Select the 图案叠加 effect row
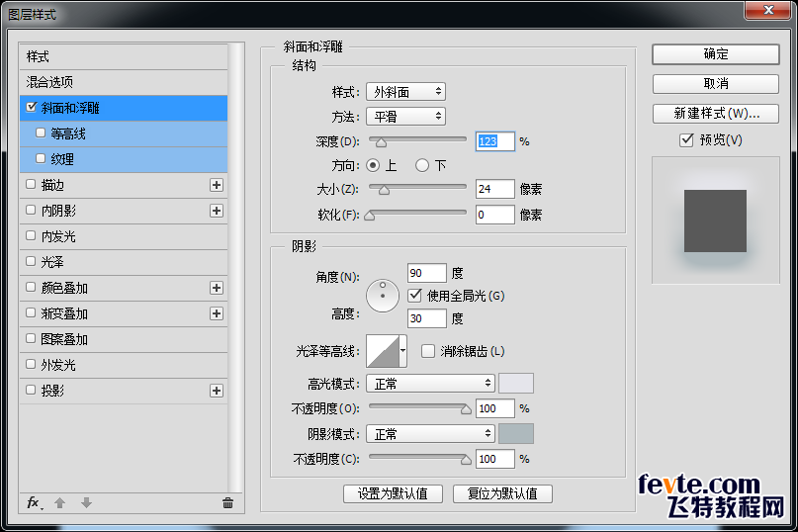The height and width of the screenshot is (532, 798). [x=124, y=339]
